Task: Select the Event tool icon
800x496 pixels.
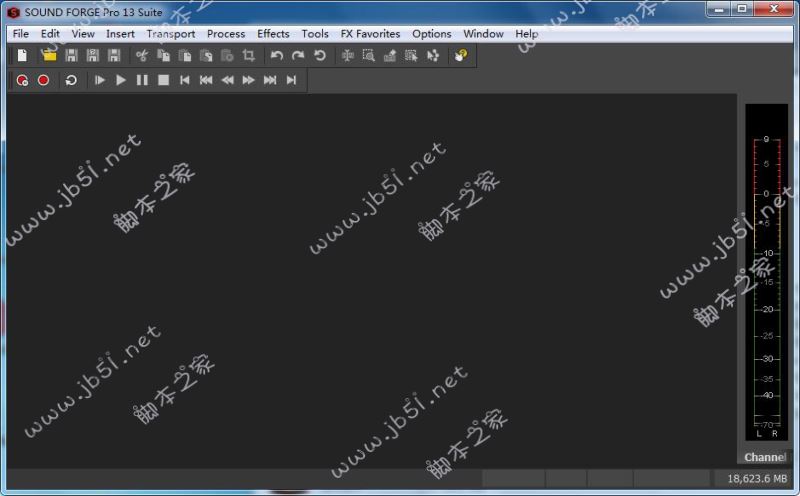Action: pyautogui.click(x=411, y=55)
